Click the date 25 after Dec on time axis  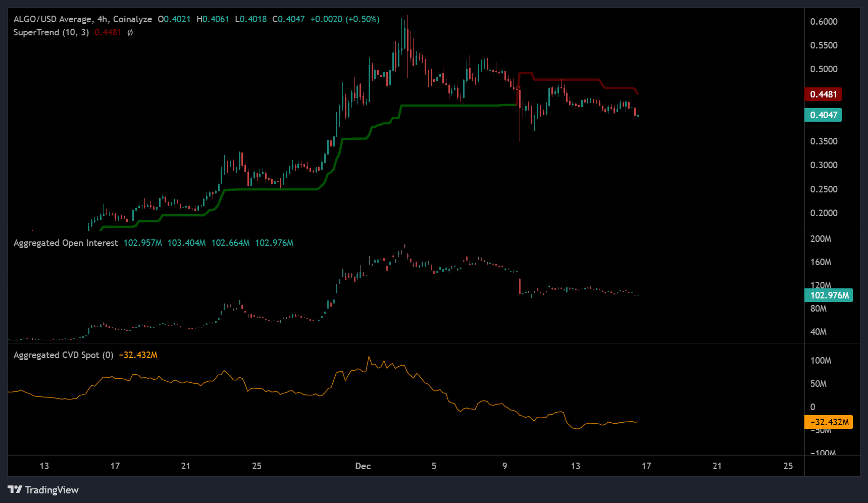pyautogui.click(x=788, y=466)
